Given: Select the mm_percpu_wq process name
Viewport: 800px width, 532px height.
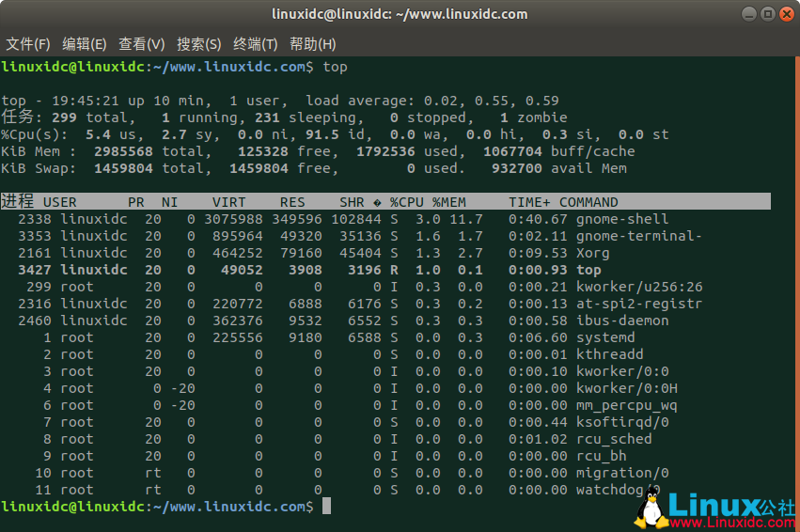Looking at the screenshot, I should pos(627,405).
